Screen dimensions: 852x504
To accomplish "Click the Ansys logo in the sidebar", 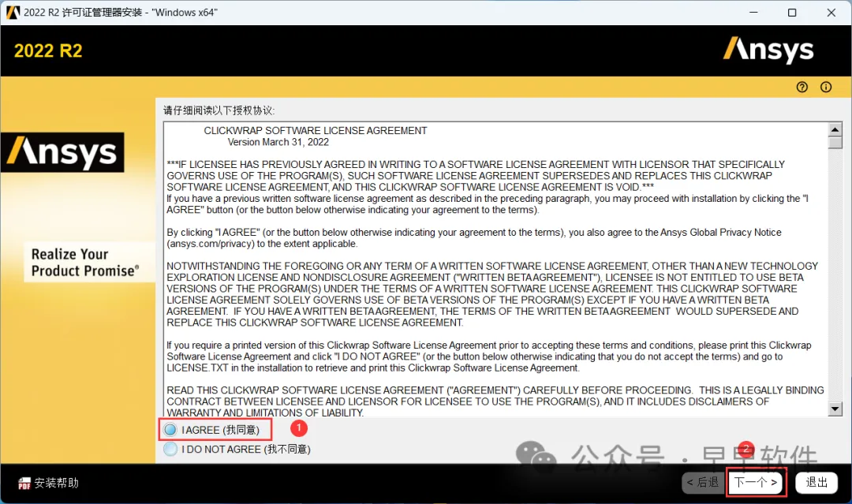I will pyautogui.click(x=62, y=152).
